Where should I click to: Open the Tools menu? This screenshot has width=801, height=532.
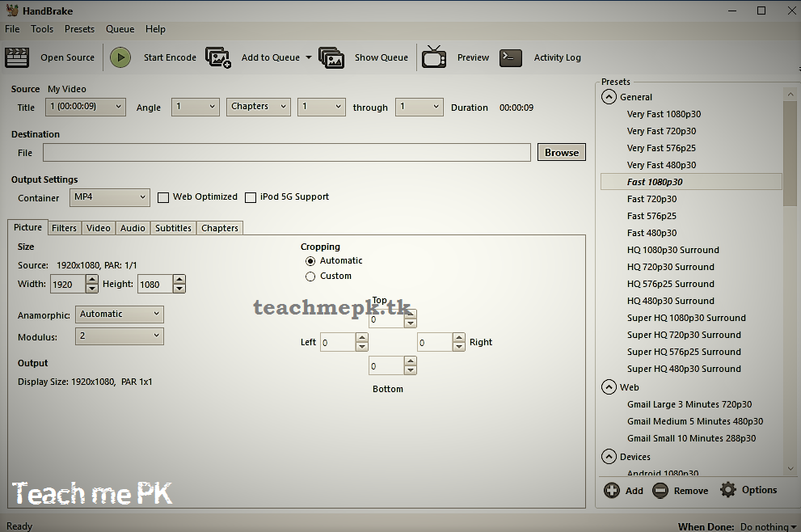(x=42, y=29)
